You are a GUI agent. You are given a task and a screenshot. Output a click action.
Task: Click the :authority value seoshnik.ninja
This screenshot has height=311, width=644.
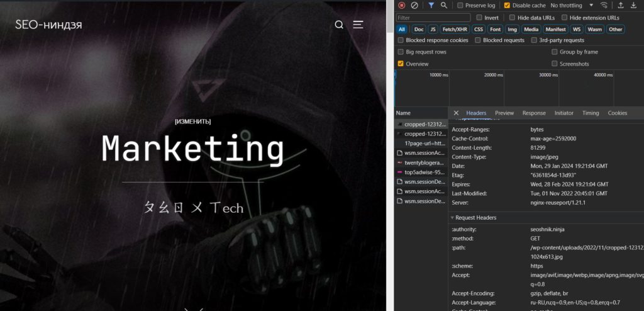point(547,230)
